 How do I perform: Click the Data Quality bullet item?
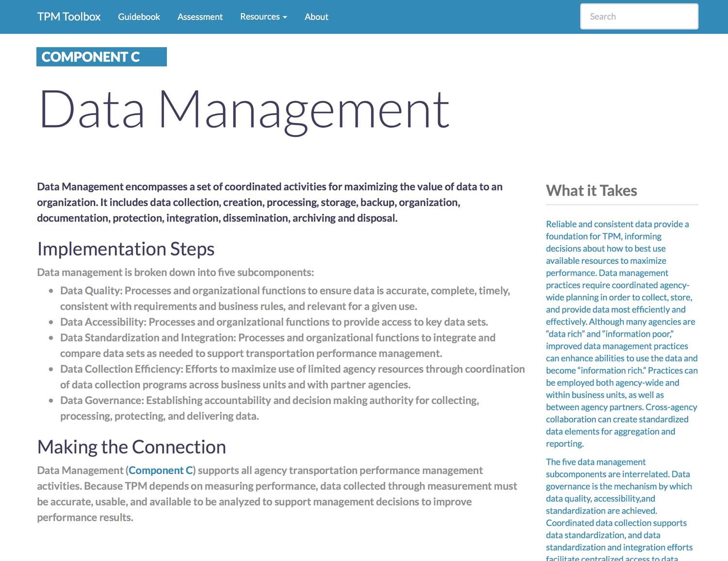(285, 298)
